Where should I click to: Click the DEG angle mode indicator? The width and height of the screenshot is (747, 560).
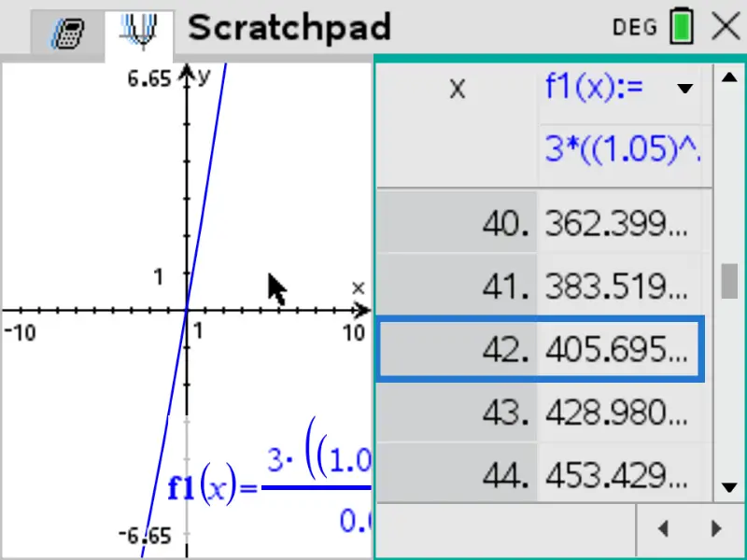635,28
